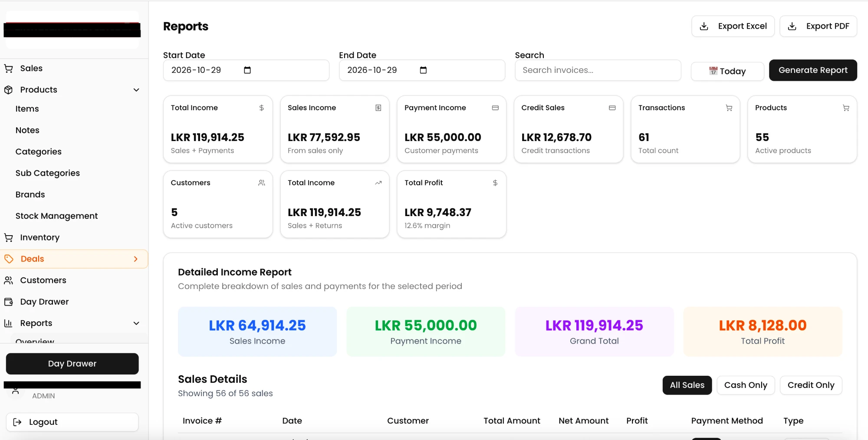
Task: Click the Reports bar chart icon in sidebar
Action: [x=8, y=323]
